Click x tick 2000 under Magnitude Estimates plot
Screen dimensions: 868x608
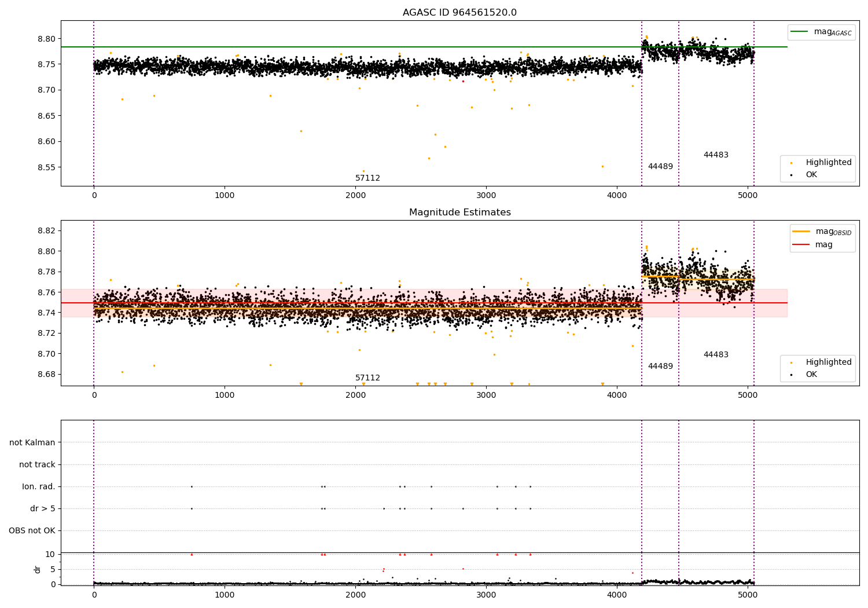[355, 395]
